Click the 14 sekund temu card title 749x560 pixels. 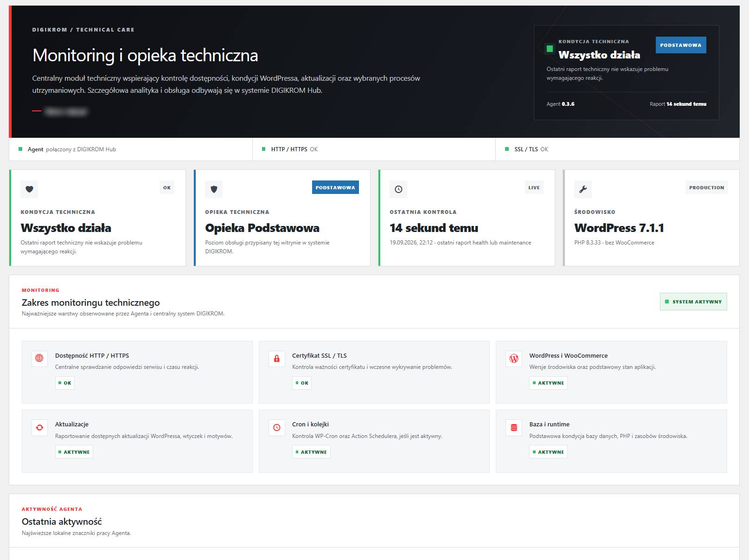[434, 228]
